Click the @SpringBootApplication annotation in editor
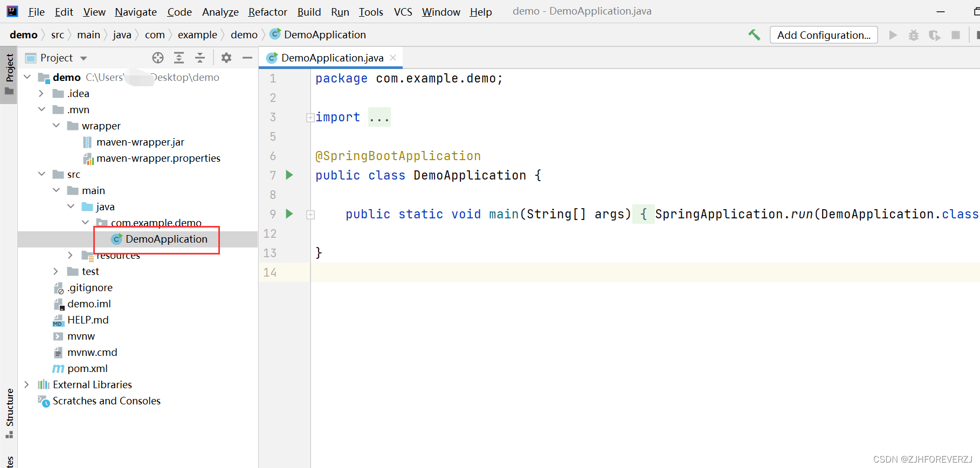The width and height of the screenshot is (980, 468). tap(398, 156)
